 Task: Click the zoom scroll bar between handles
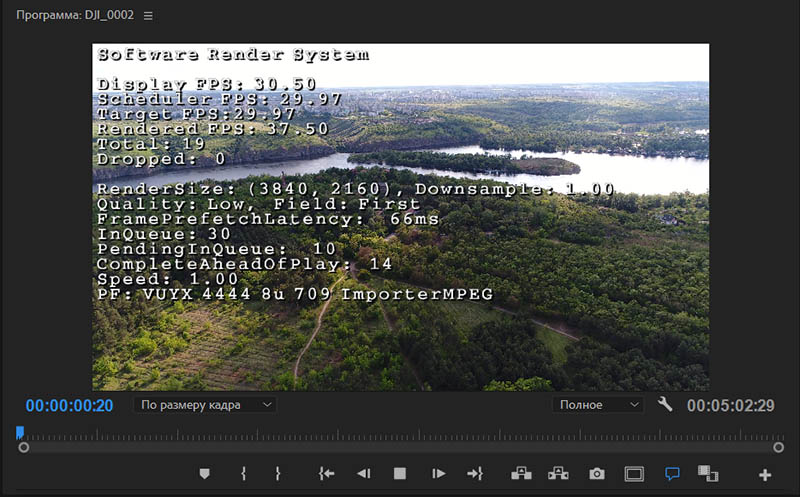tap(401, 448)
